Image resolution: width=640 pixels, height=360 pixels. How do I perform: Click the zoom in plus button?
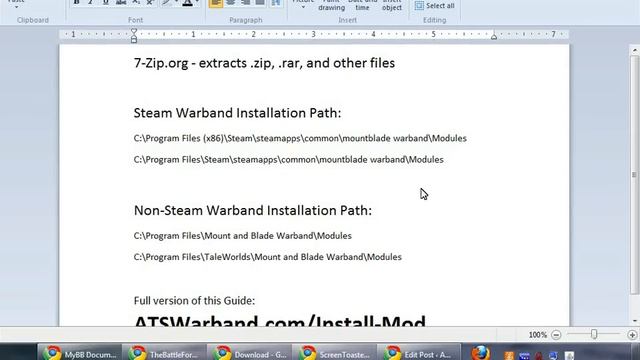[x=632, y=335]
